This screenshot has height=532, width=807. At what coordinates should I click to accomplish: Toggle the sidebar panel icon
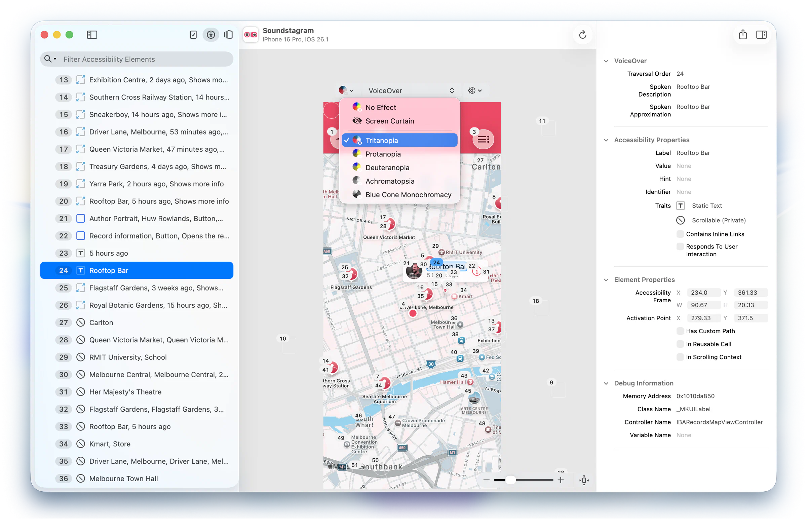[x=92, y=35]
